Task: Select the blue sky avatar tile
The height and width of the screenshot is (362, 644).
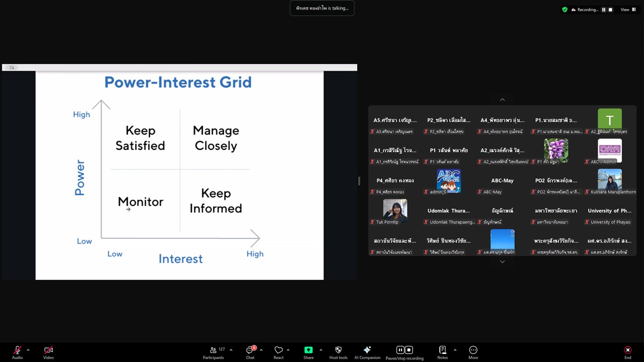Action: tap(502, 241)
